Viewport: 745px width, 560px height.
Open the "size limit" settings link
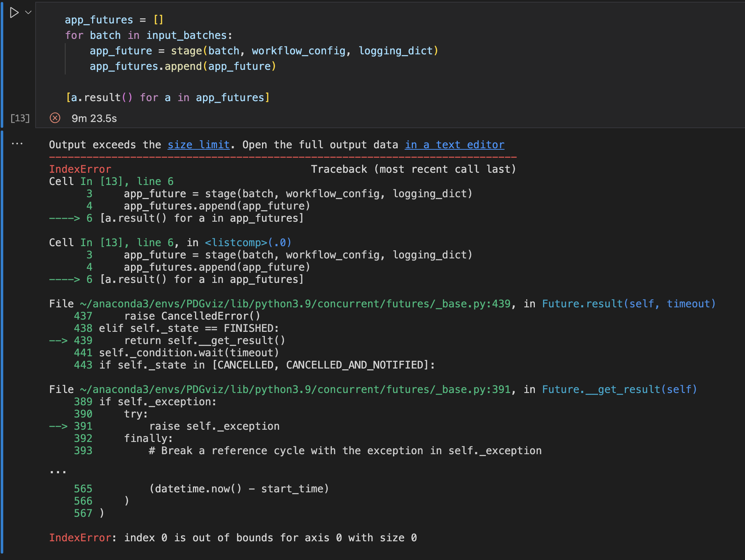[198, 145]
